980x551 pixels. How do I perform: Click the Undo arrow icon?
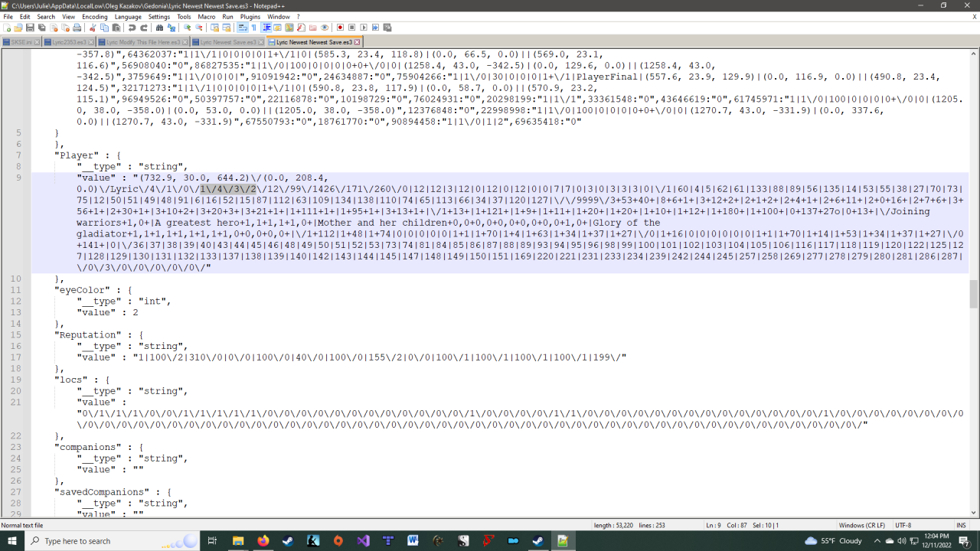click(132, 28)
